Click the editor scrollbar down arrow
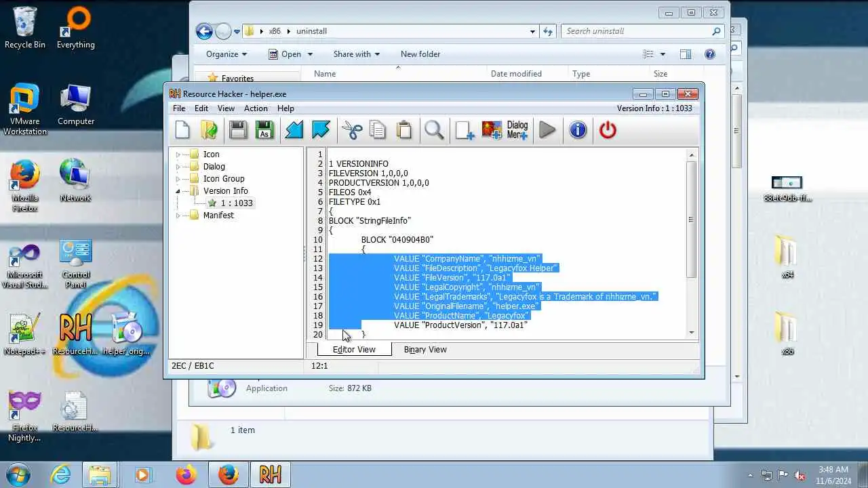The width and height of the screenshot is (868, 488). [691, 332]
